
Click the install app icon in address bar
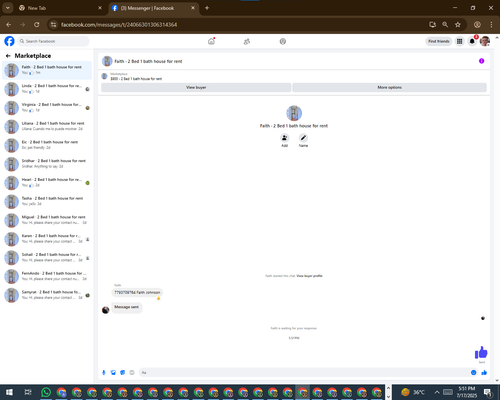432,25
